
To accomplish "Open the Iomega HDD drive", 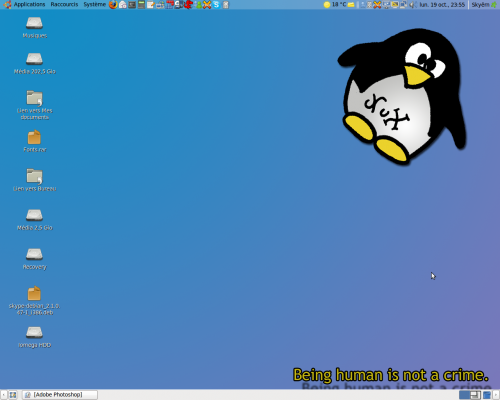I will [35, 337].
